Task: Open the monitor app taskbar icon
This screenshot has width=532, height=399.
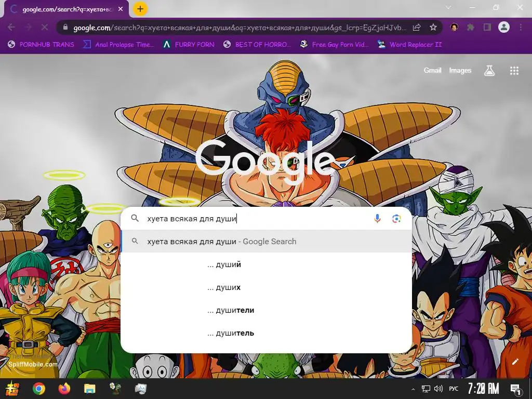Action: (x=141, y=389)
